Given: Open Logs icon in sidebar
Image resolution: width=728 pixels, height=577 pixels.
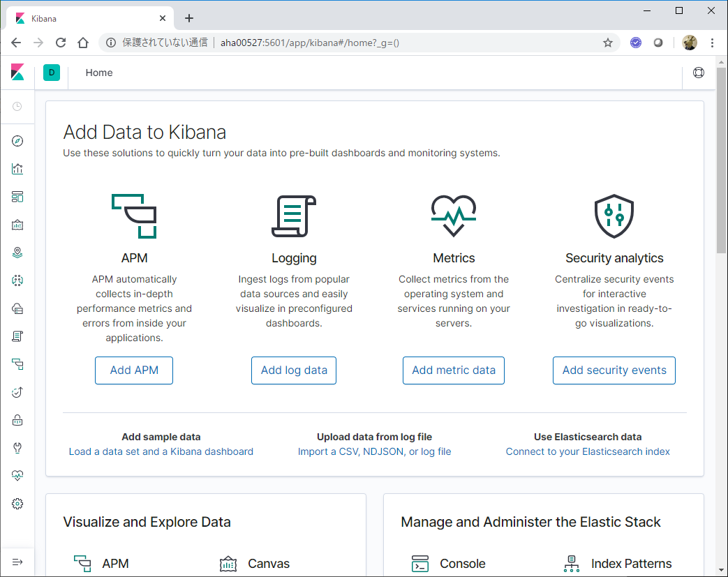Looking at the screenshot, I should 17,336.
